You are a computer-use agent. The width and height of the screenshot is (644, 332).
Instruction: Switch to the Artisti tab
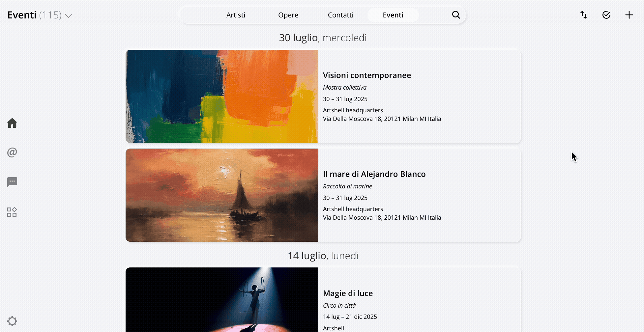click(x=236, y=15)
